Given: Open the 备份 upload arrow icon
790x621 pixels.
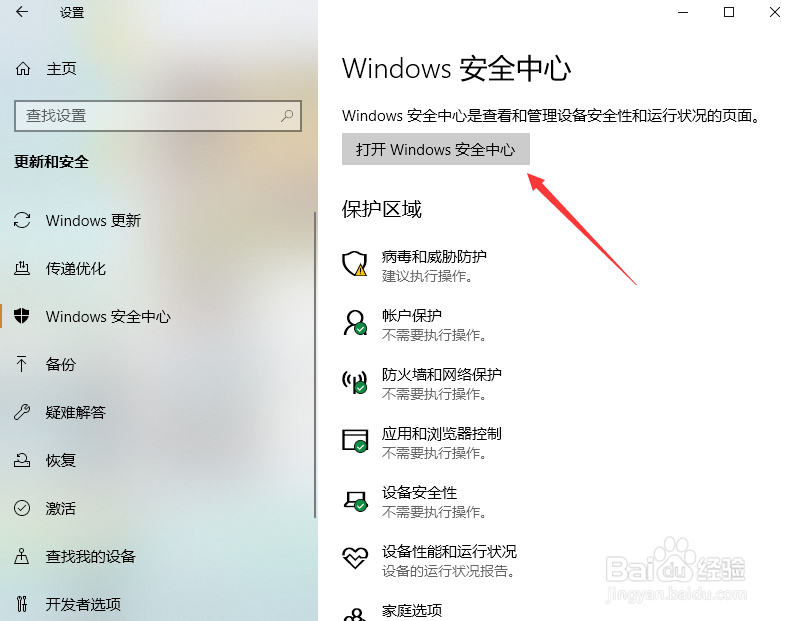Looking at the screenshot, I should point(22,364).
